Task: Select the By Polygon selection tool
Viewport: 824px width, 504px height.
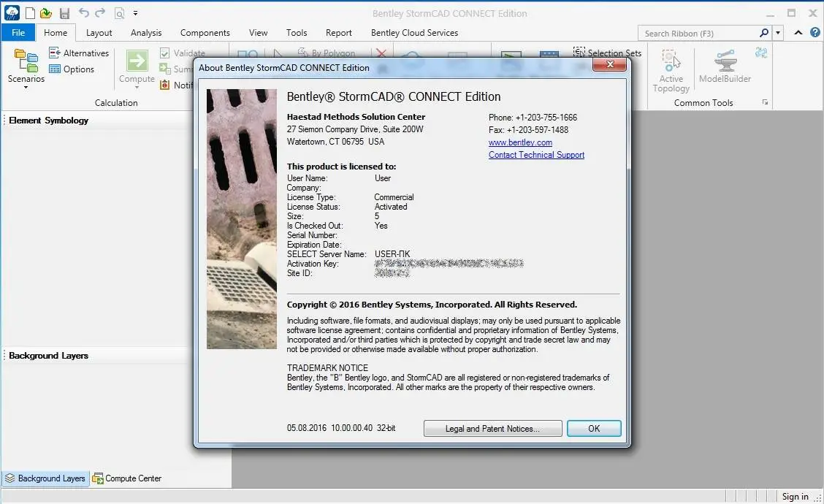Action: click(327, 53)
